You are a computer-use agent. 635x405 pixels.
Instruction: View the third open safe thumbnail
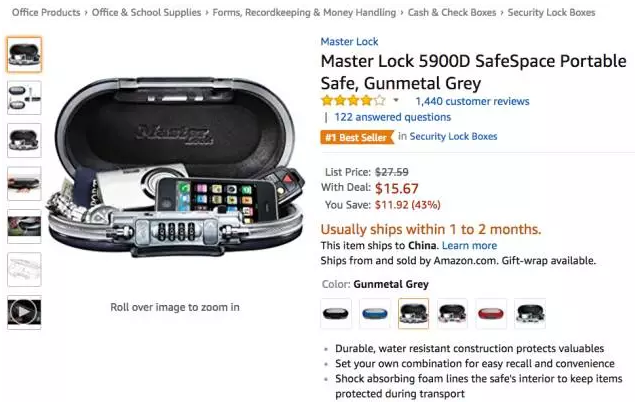pyautogui.click(x=24, y=141)
